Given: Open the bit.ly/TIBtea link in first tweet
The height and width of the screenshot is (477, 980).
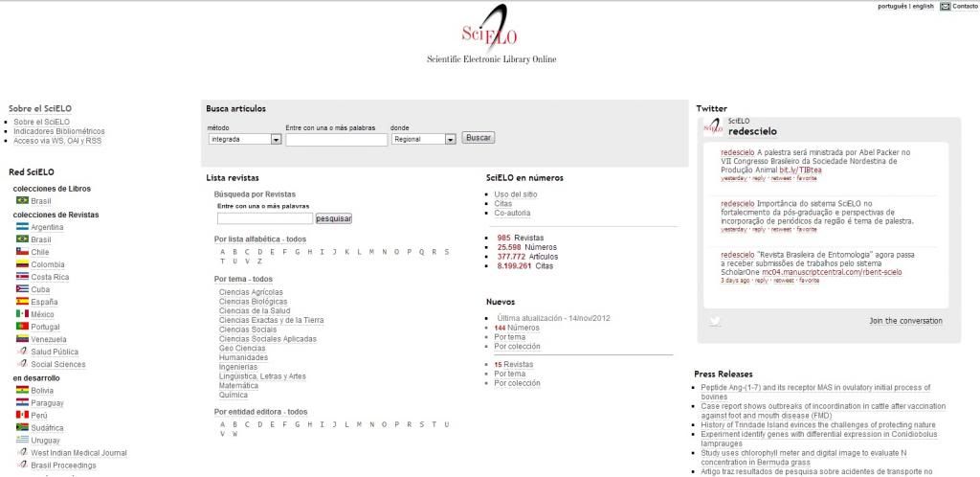Looking at the screenshot, I should [801, 170].
